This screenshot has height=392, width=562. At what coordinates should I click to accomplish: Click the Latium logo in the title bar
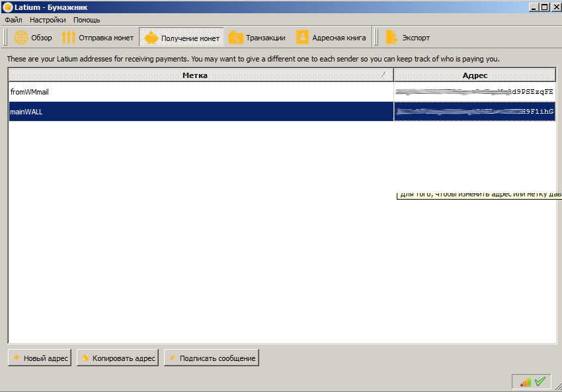[x=7, y=7]
